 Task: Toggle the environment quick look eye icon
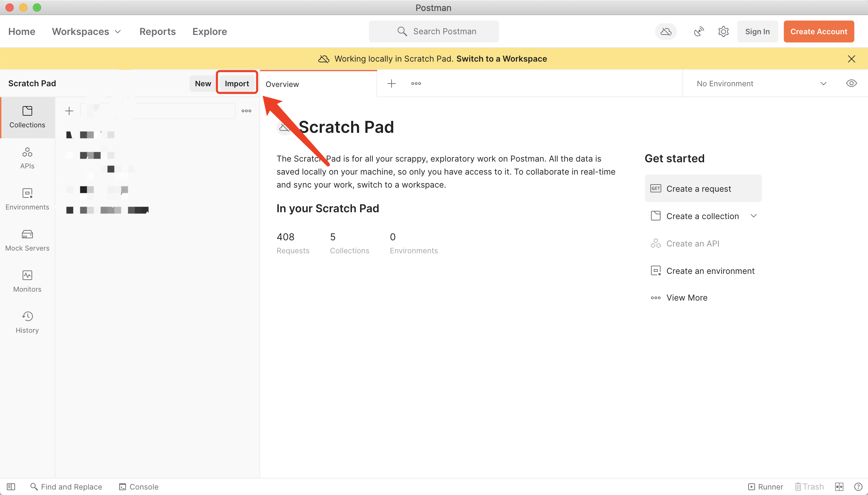851,84
